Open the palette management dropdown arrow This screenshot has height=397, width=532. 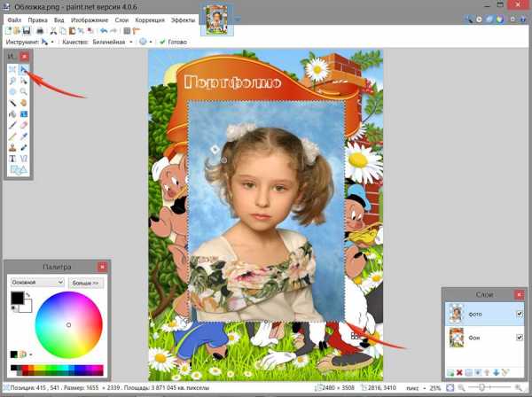coord(30,354)
